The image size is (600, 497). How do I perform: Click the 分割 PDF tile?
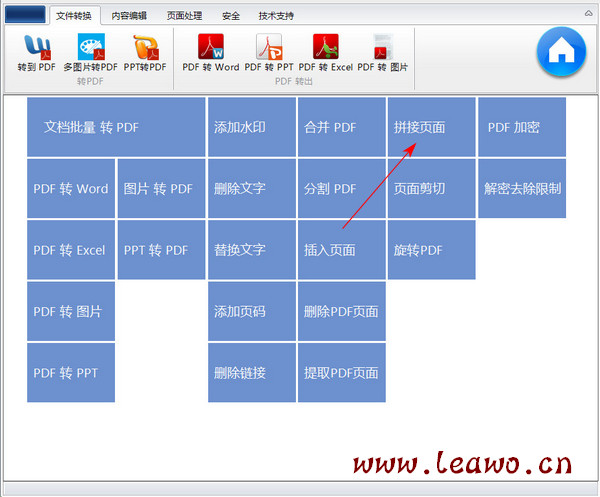[342, 189]
